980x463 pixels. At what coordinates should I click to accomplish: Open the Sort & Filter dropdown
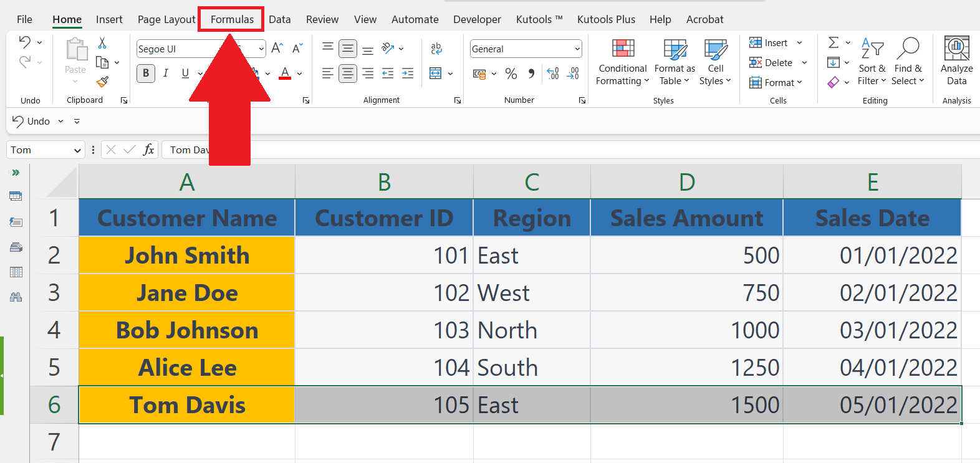tap(872, 62)
